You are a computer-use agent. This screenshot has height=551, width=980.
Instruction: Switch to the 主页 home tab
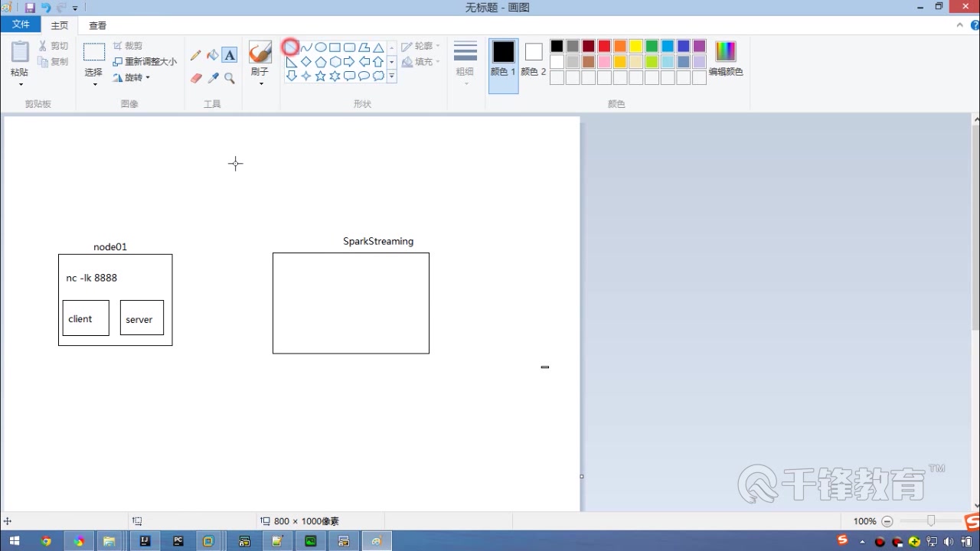[60, 25]
